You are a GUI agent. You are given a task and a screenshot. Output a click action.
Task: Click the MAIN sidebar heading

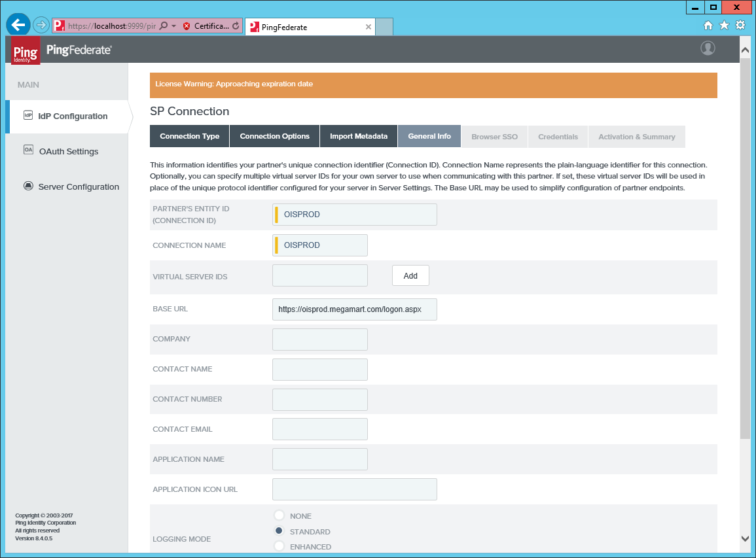click(x=28, y=85)
